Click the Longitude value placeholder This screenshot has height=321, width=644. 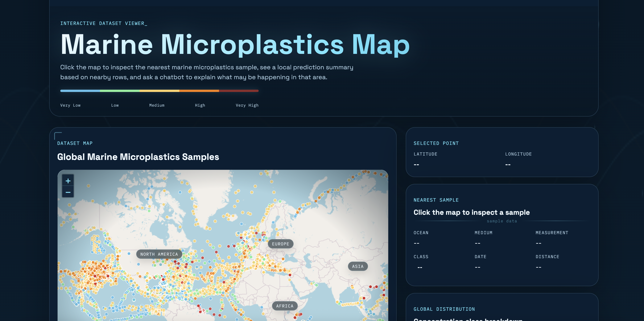508,164
